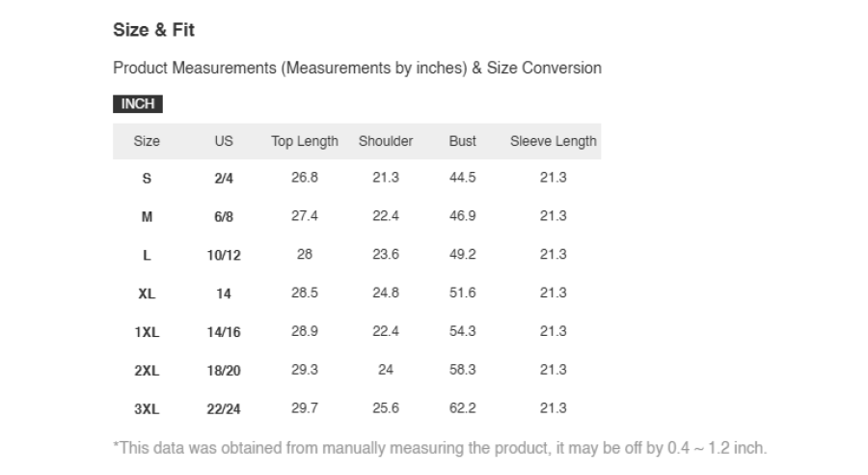Click the manual measuring disclaimer note
The height and width of the screenshot is (475, 868).
click(440, 448)
